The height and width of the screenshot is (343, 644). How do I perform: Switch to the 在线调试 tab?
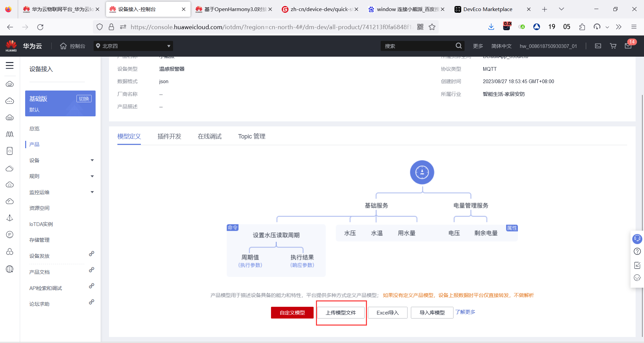[x=210, y=136]
